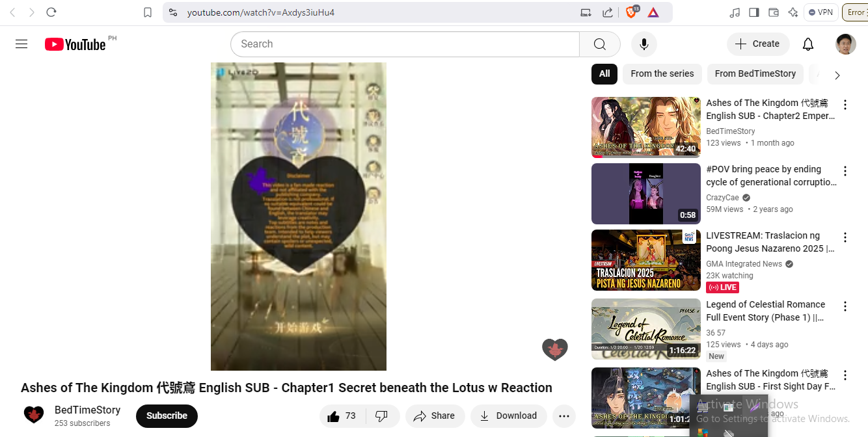Screen dimensions: 868x437
Task: Select the All filter chip
Action: tap(604, 73)
